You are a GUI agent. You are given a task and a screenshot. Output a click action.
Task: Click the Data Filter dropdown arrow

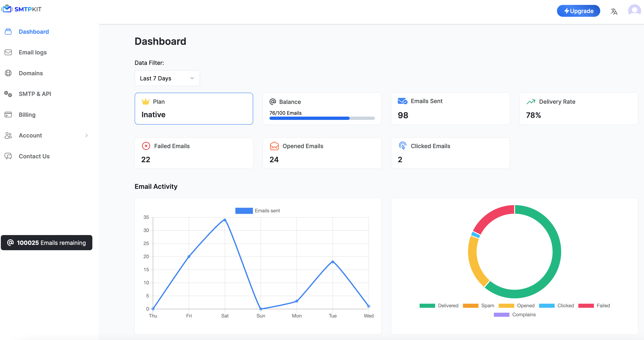192,78
